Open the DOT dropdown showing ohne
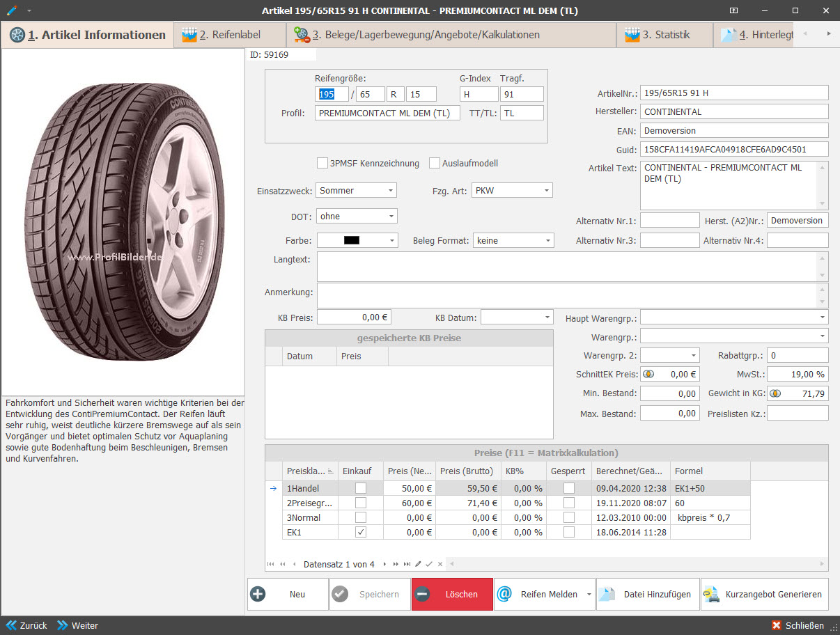The image size is (840, 635). (391, 216)
